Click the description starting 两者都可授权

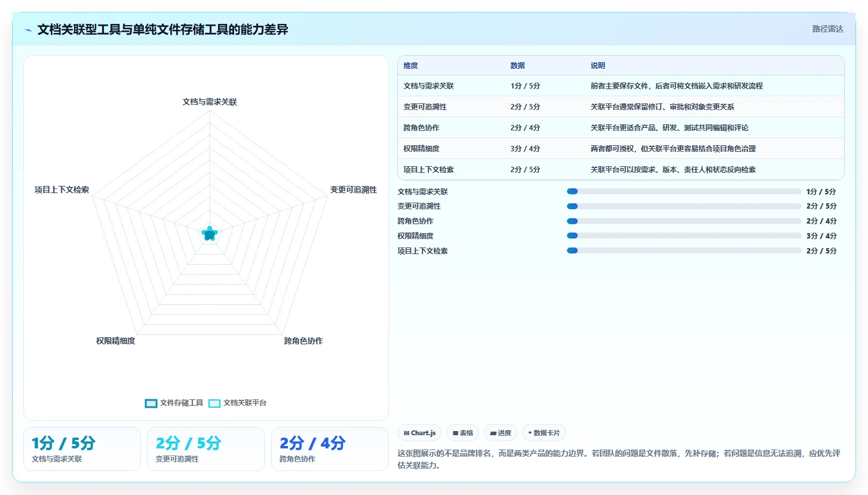pos(673,149)
